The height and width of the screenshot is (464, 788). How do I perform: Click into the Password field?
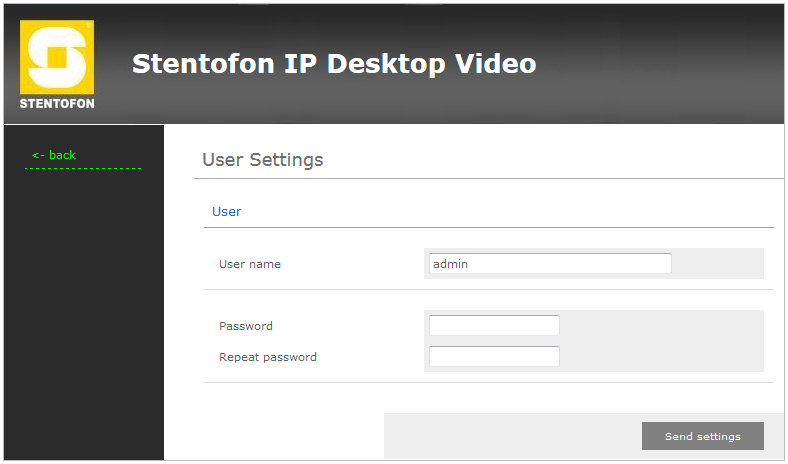point(494,325)
